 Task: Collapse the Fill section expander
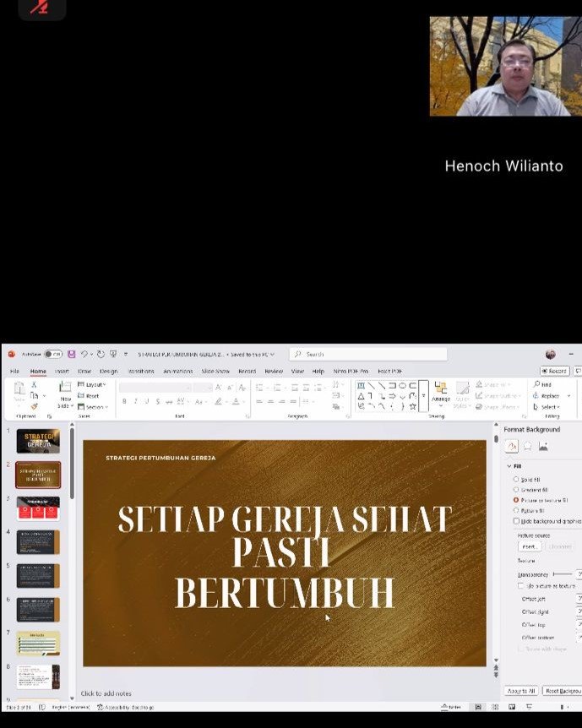[x=509, y=466]
